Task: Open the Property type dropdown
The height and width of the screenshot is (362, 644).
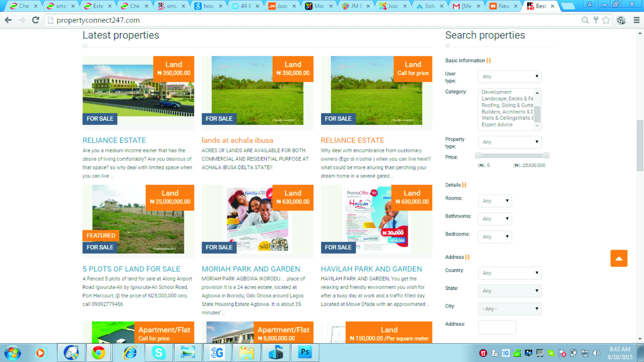Action: (x=509, y=142)
